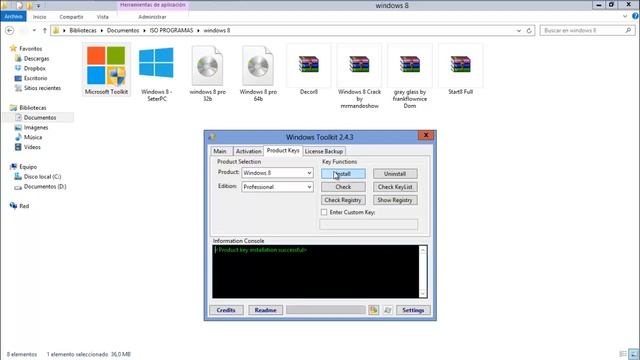The image size is (640, 360).
Task: Open Sitios recientes in the sidebar
Action: click(x=38, y=88)
